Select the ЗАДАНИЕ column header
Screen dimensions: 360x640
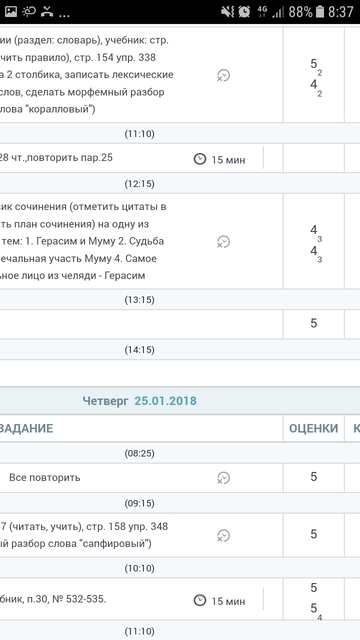[x=26, y=428]
